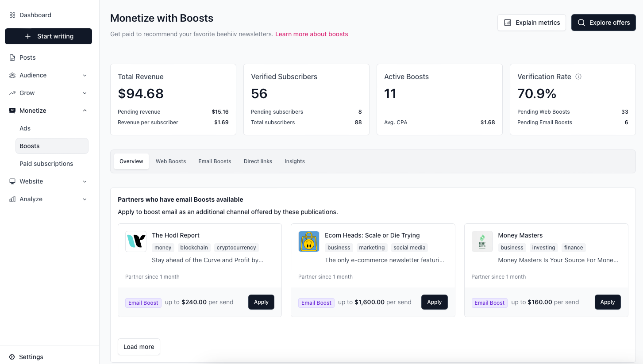Open the Insights tab

point(294,161)
